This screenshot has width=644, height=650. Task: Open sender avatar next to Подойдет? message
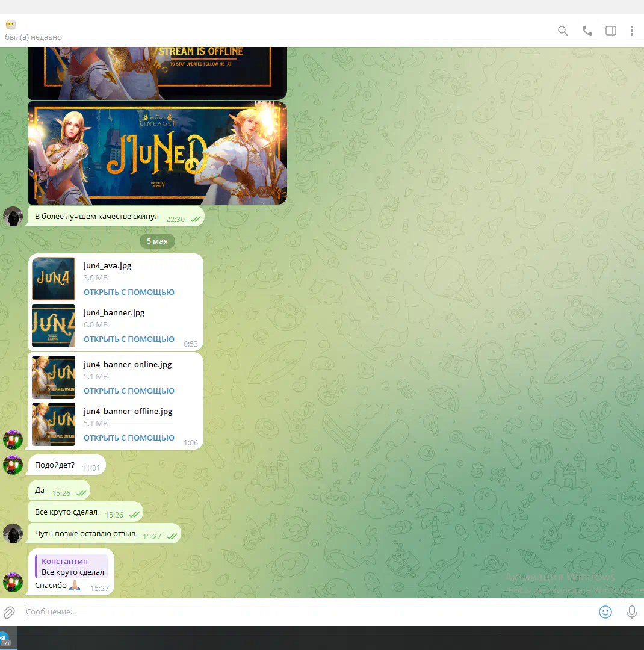tap(13, 465)
